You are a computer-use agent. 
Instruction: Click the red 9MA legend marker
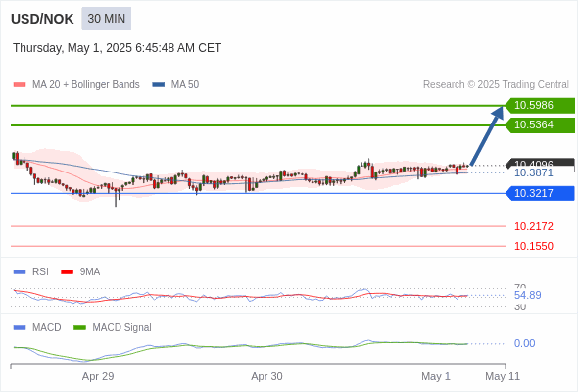(67, 272)
